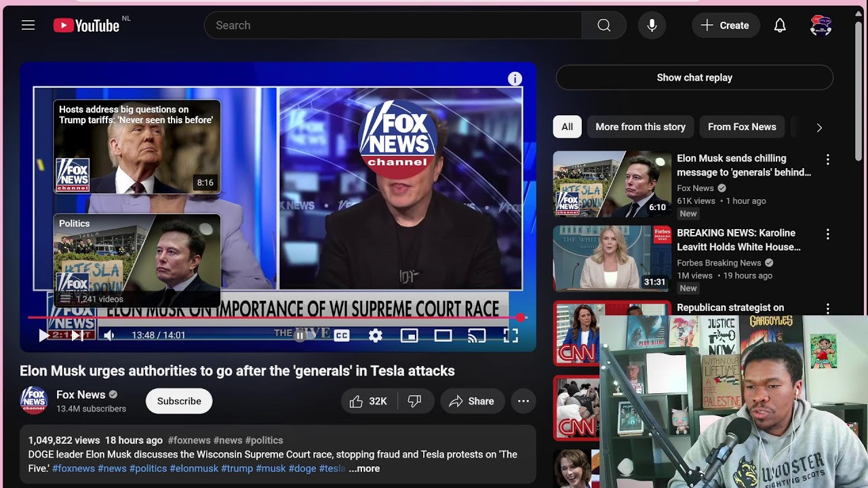Cast the video to a TV
The image size is (868, 488).
[477, 335]
